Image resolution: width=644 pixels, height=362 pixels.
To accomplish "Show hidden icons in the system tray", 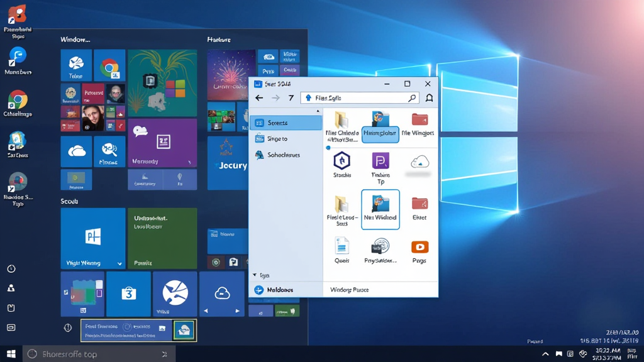I will pyautogui.click(x=545, y=354).
